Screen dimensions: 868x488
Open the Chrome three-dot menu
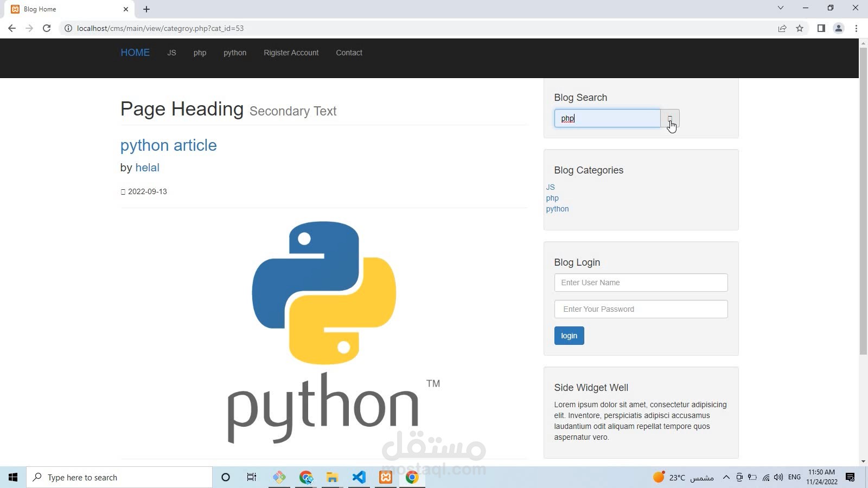[x=856, y=28]
